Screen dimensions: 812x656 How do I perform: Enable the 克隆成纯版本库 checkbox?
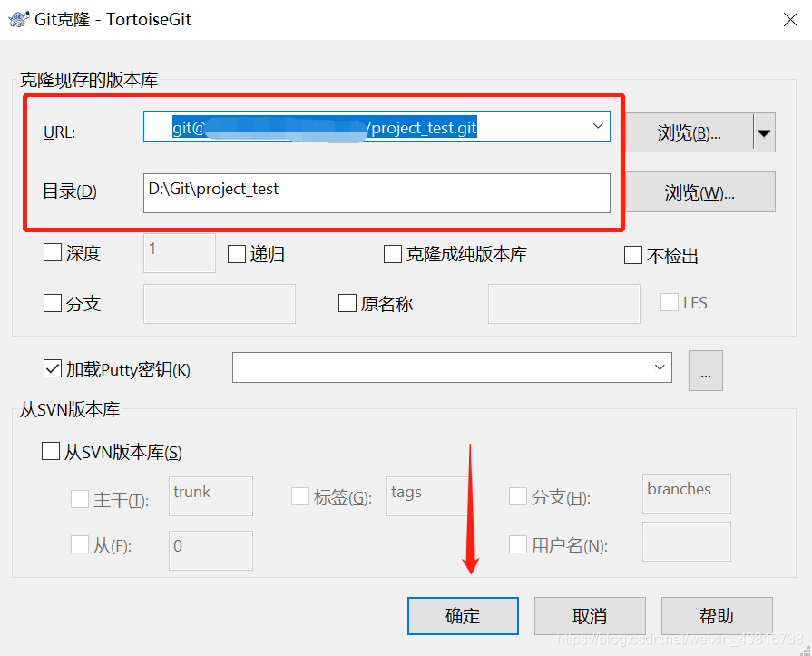393,254
